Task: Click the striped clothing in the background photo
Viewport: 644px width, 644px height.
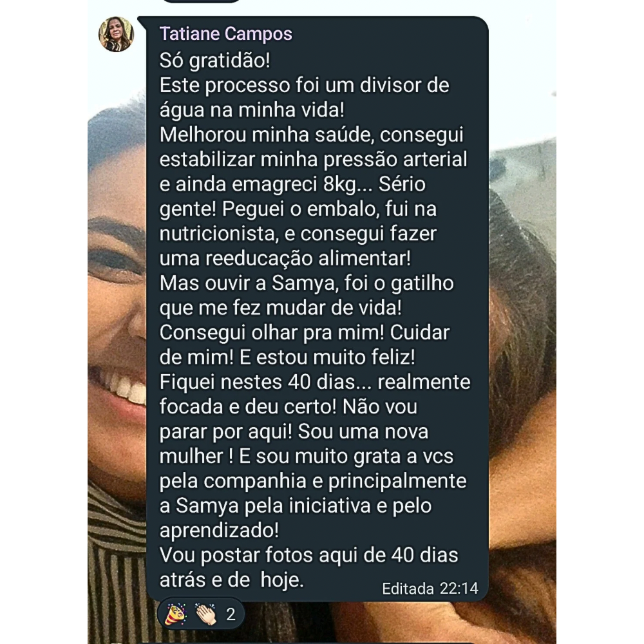Action: pyautogui.click(x=117, y=567)
